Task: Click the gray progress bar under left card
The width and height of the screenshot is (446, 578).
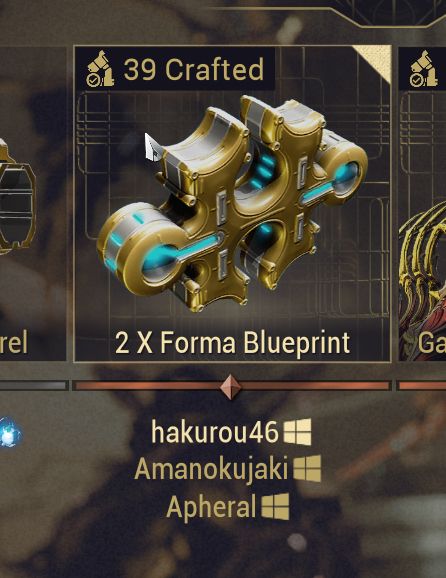Action: coord(34,386)
